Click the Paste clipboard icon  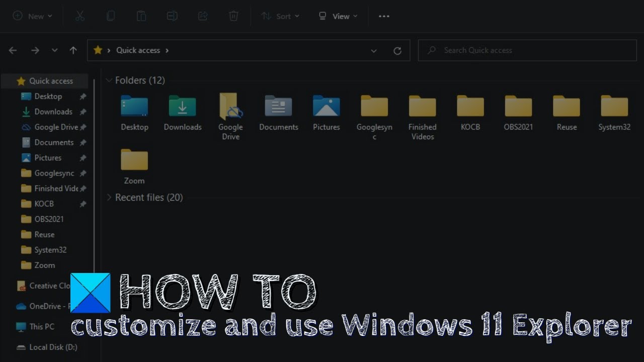(x=141, y=16)
